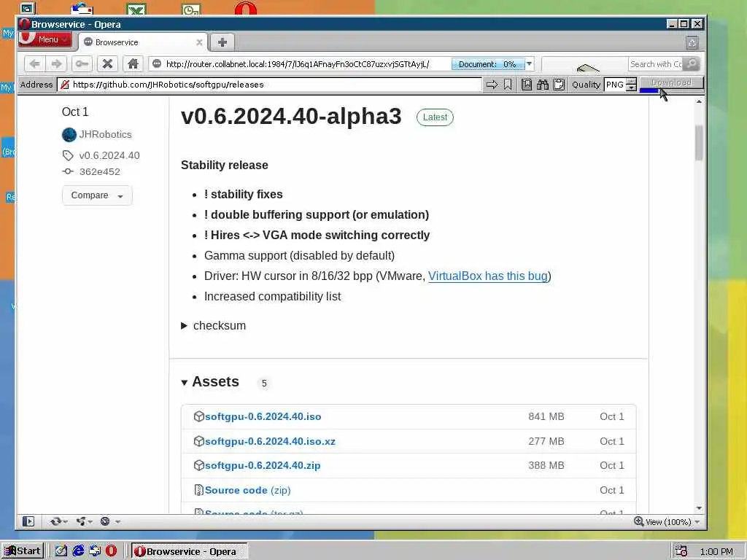Open the Opera address bar dropdown arrow

point(529,64)
